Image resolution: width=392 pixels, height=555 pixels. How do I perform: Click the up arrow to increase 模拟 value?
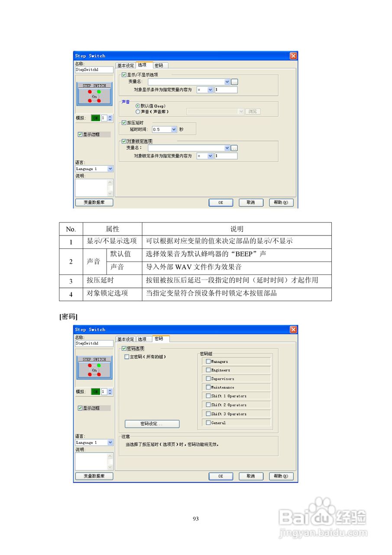[x=111, y=116]
